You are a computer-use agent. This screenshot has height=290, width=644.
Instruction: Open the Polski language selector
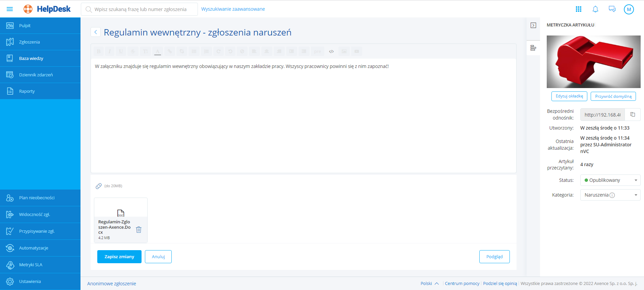tap(429, 283)
